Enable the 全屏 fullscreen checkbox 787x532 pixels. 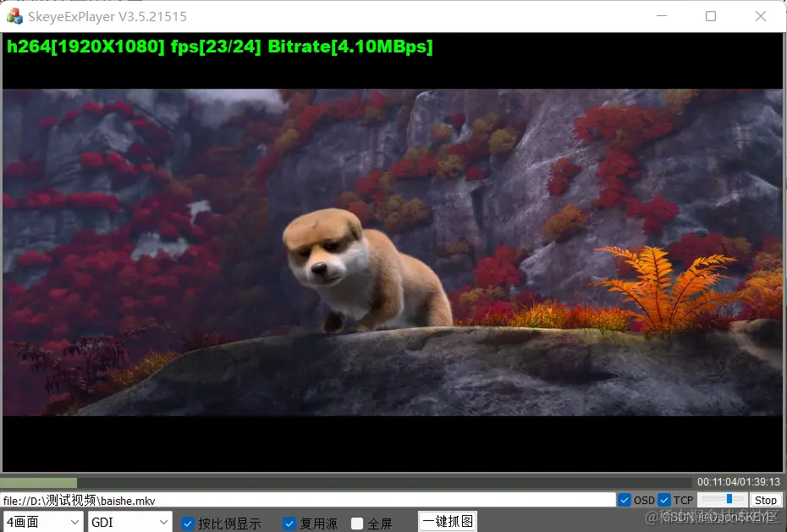click(x=357, y=524)
